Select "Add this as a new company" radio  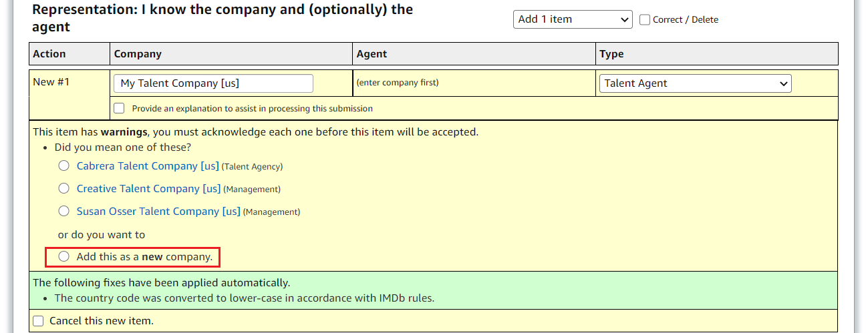[x=64, y=257]
